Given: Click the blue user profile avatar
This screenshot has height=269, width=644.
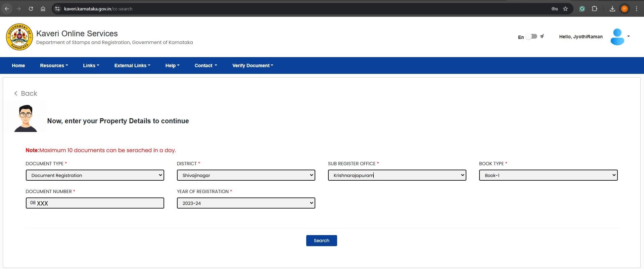Looking at the screenshot, I should [617, 37].
